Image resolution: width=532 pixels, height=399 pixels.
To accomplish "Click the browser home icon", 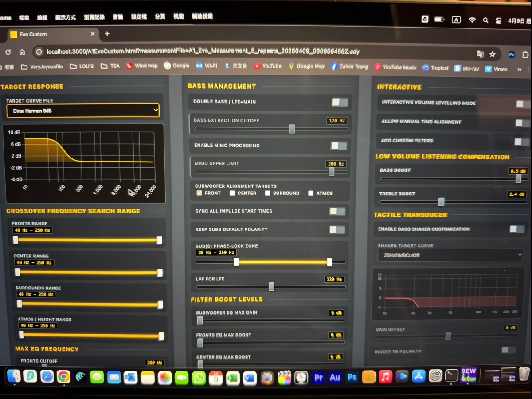I will (x=22, y=52).
